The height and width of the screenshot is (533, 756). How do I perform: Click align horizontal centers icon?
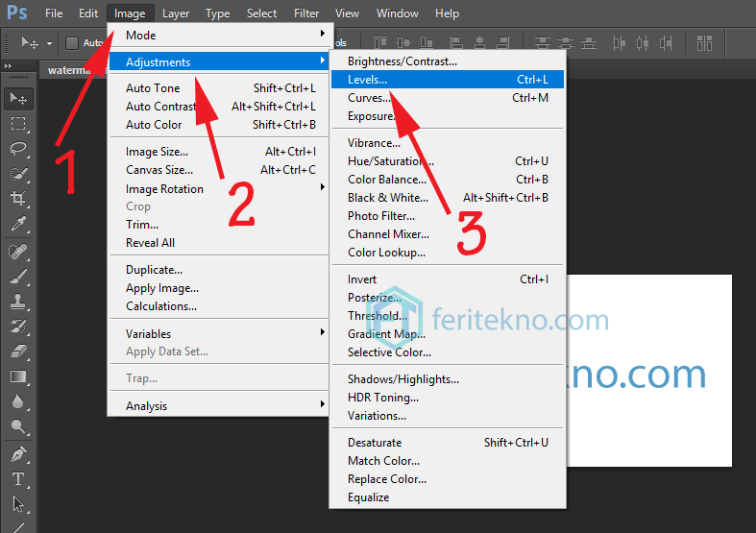click(479, 43)
